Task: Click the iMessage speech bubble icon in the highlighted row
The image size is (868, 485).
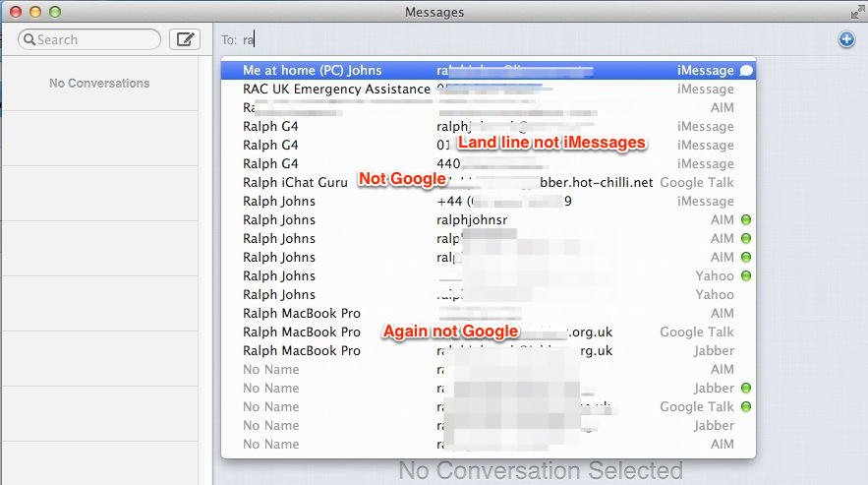Action: [746, 71]
